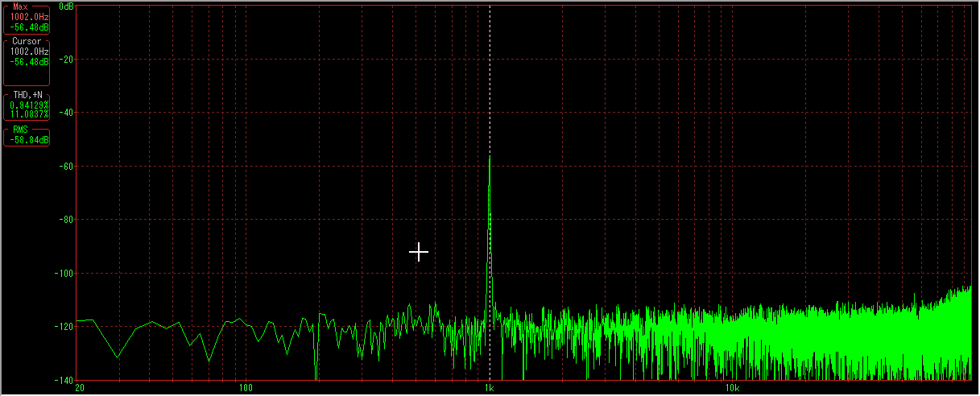Image resolution: width=980 pixels, height=396 pixels.
Task: Click the 100 Hz frequency axis label
Action: point(245,388)
